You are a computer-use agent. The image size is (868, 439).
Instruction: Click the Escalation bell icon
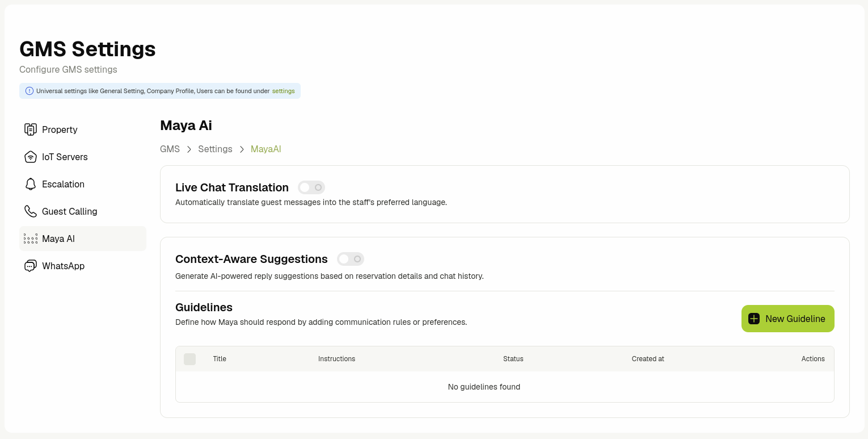(x=31, y=184)
